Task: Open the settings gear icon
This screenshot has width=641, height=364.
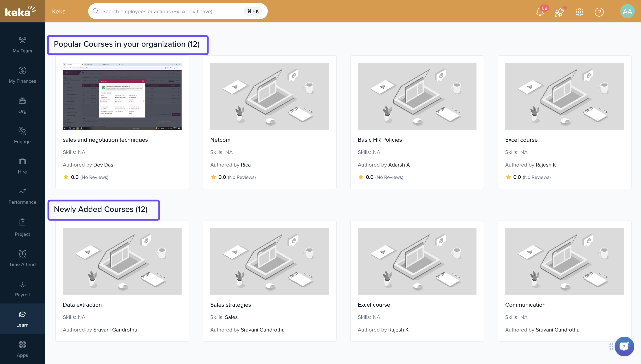Action: pos(579,12)
